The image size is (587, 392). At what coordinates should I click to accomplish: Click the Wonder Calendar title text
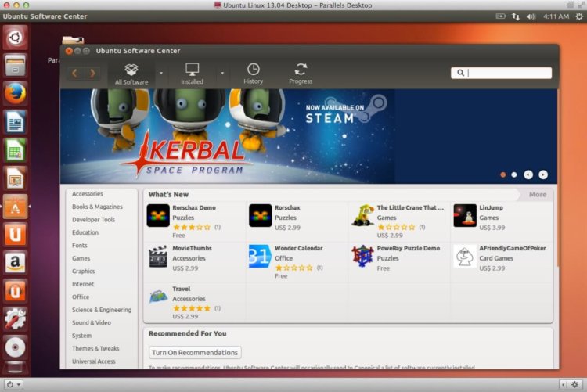pyautogui.click(x=298, y=248)
